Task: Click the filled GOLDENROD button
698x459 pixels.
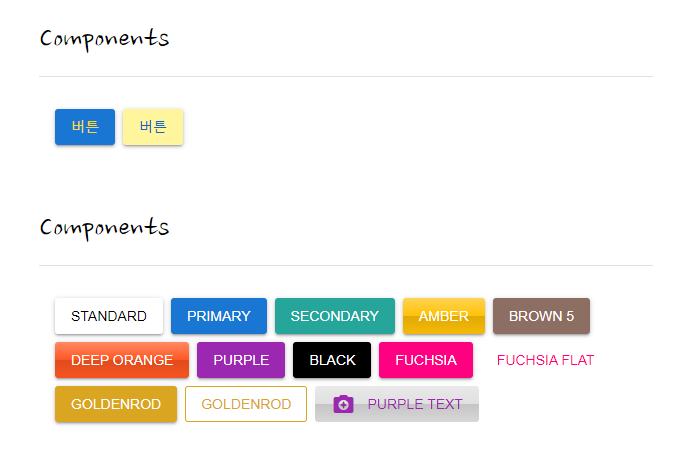Action: tap(116, 404)
